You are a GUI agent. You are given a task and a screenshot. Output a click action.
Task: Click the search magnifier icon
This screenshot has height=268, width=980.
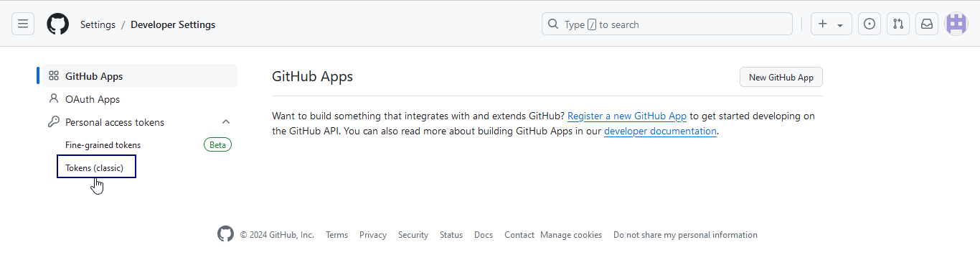pyautogui.click(x=553, y=24)
